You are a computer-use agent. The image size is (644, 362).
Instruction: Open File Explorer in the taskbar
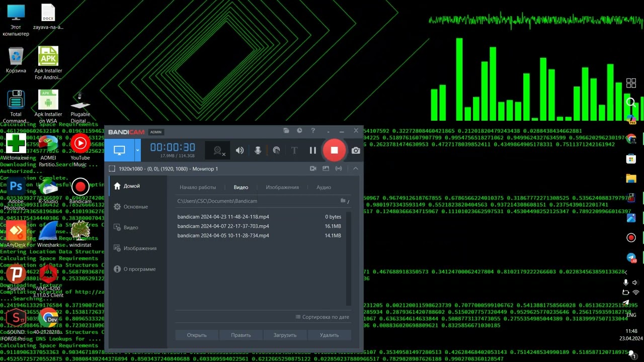pos(631,178)
